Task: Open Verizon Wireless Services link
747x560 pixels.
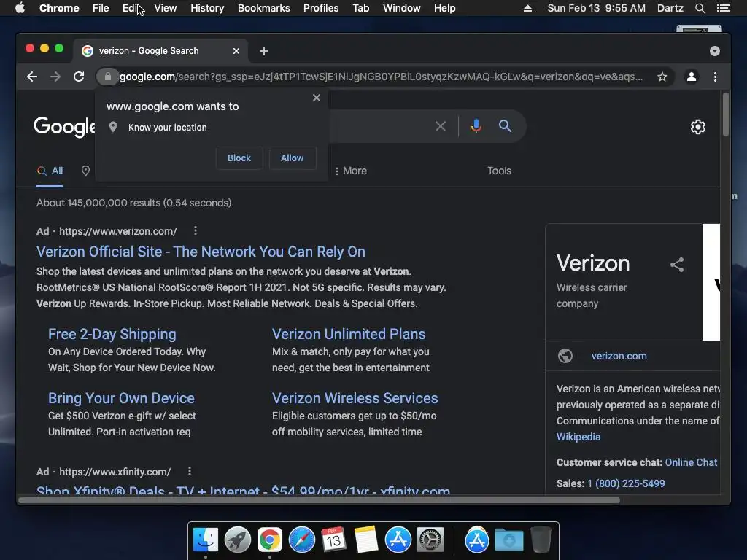Action: [355, 398]
